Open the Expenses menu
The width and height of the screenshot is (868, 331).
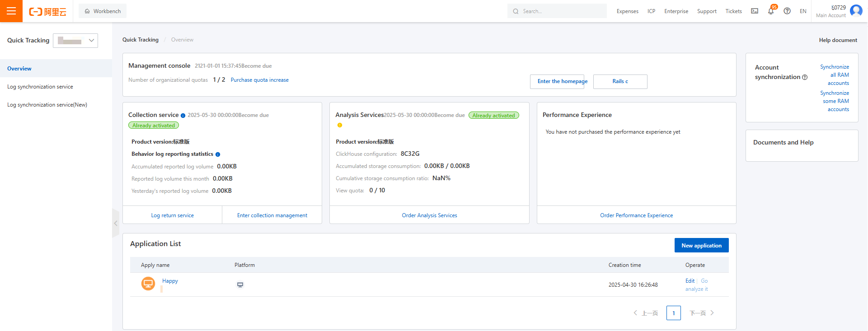(628, 11)
